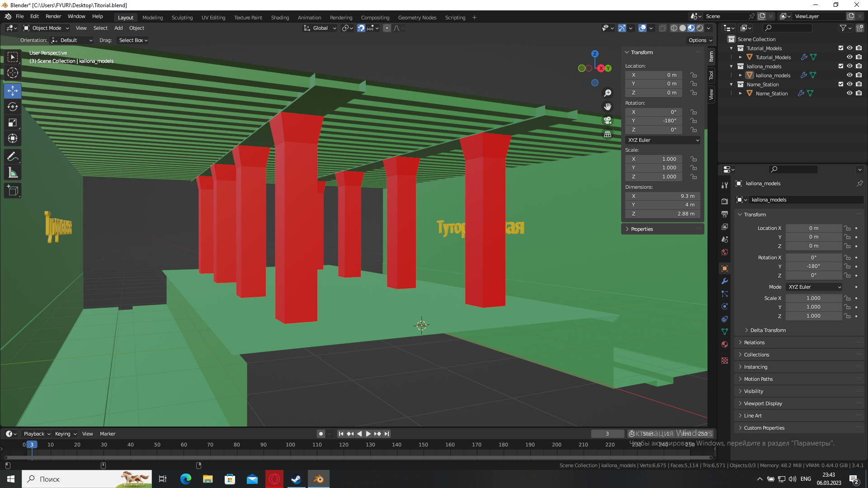Expand the Delta Transform section
This screenshot has height=488, width=868.
click(768, 330)
